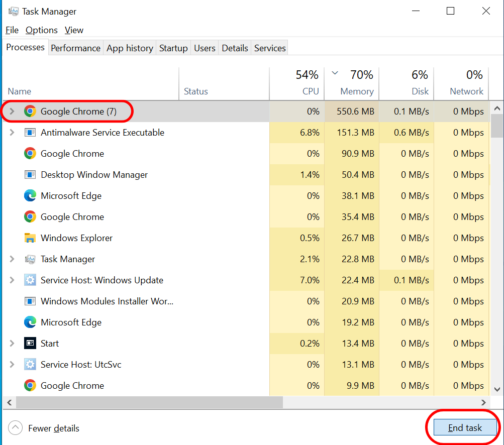Screen dimensions: 504x445
Task: Sort by the Memory column header
Action: (352, 83)
